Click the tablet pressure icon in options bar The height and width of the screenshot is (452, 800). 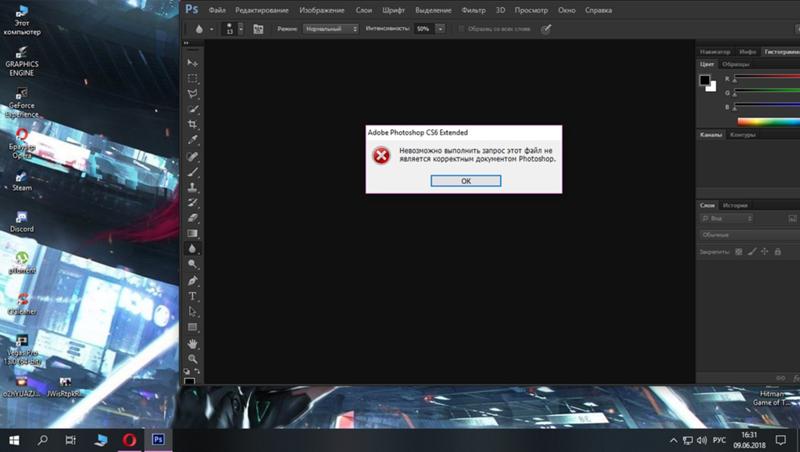546,29
